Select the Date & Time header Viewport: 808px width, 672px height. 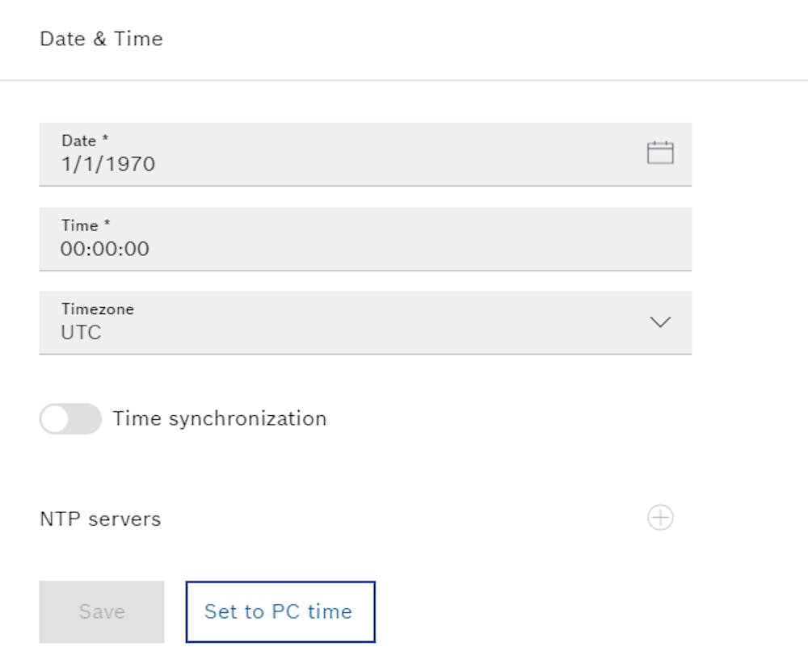point(102,38)
